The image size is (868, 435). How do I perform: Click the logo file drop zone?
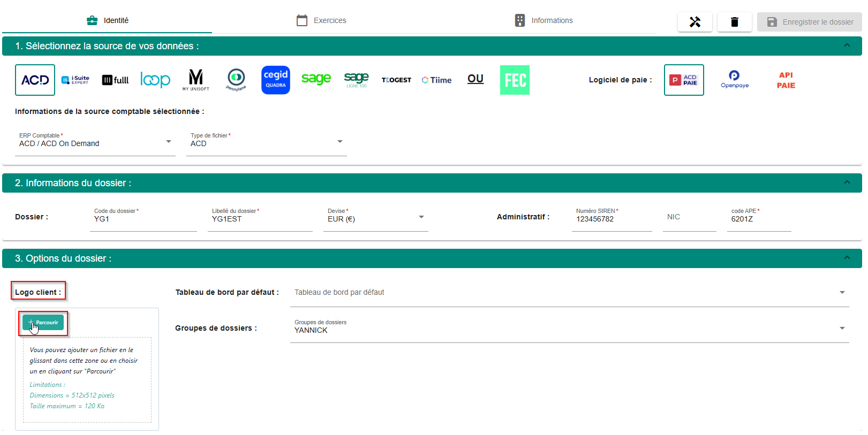[87, 380]
